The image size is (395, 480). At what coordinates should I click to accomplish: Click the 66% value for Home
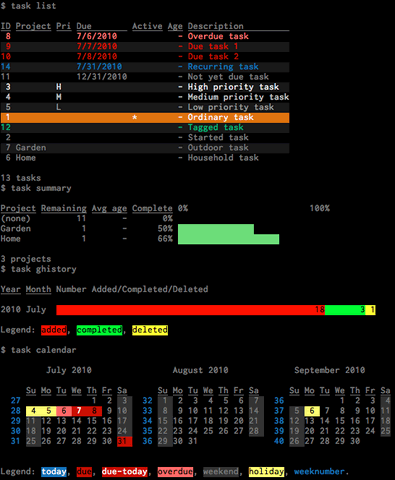[x=165, y=239]
